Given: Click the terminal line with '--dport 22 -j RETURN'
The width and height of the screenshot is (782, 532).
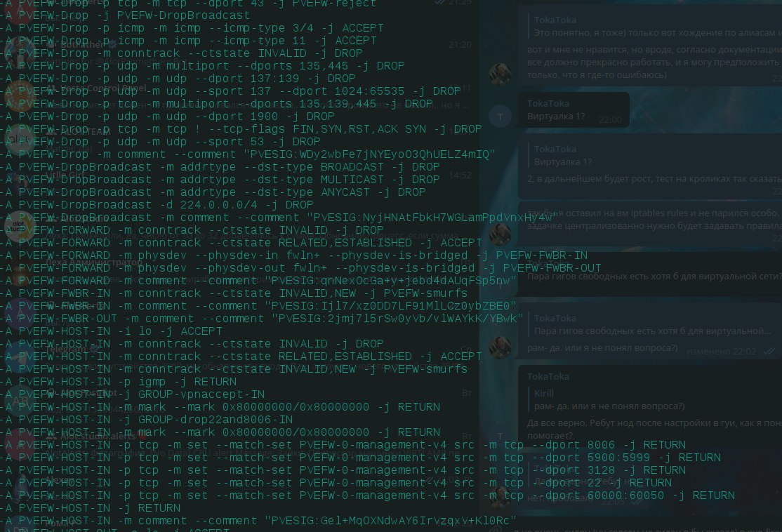Looking at the screenshot, I should tap(336, 483).
